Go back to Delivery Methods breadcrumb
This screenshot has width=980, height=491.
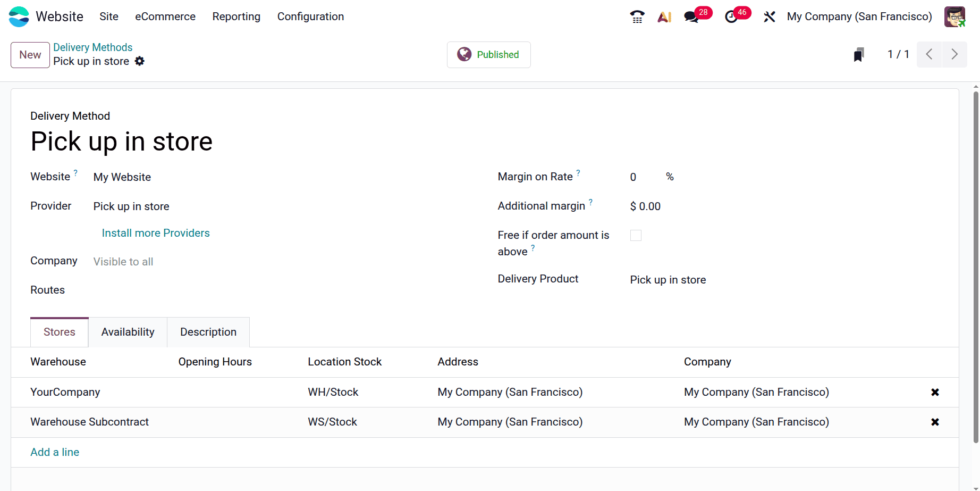pyautogui.click(x=92, y=47)
